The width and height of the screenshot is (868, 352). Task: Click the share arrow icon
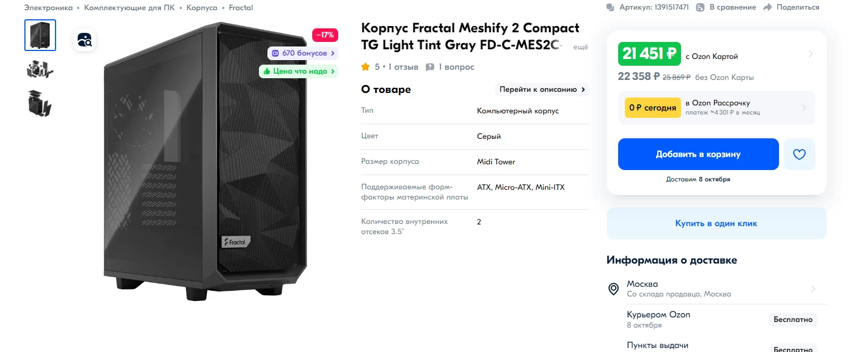tap(768, 7)
